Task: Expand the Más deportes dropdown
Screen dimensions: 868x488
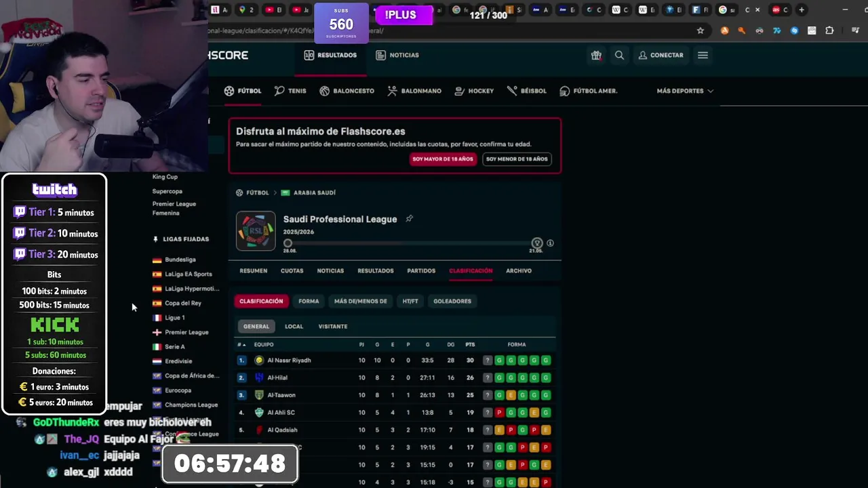Action: pyautogui.click(x=685, y=91)
